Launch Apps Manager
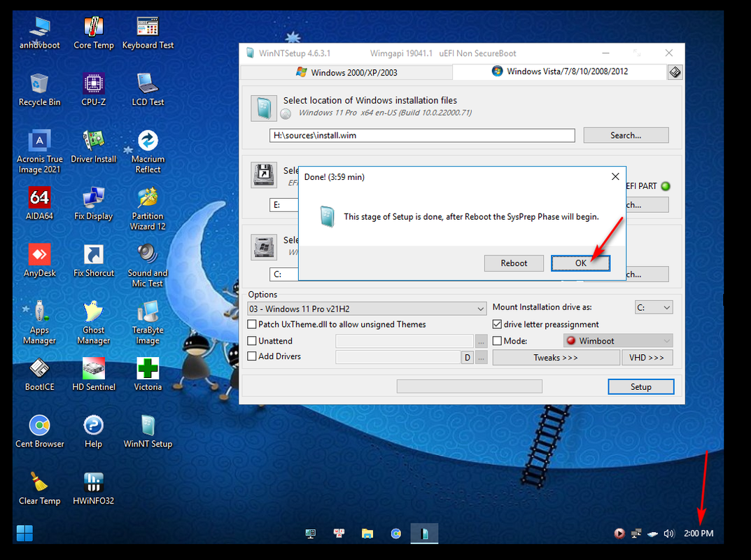Viewport: 751px width, 560px height. click(x=39, y=322)
